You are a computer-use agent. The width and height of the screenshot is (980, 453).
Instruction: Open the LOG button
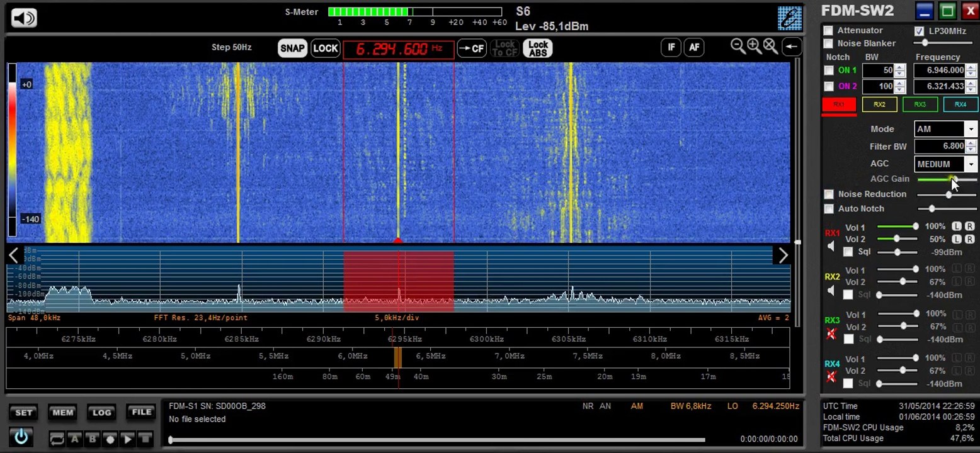[101, 413]
